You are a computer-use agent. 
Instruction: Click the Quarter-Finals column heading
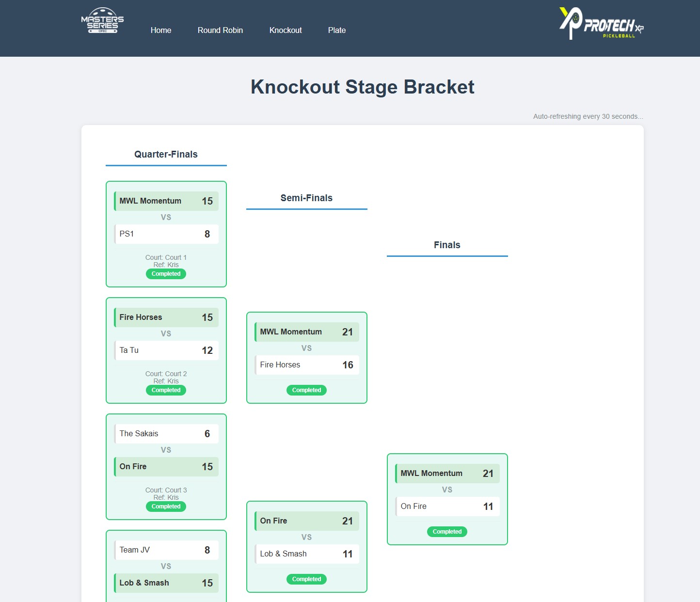(x=166, y=154)
